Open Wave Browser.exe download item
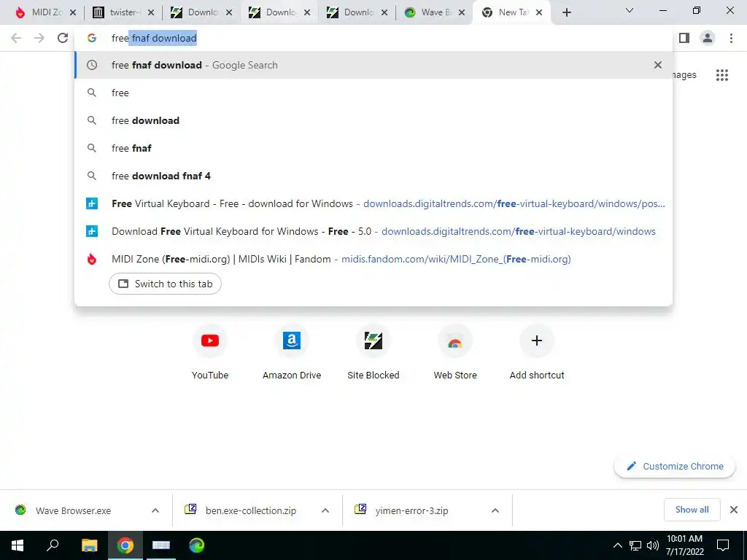 (x=74, y=510)
